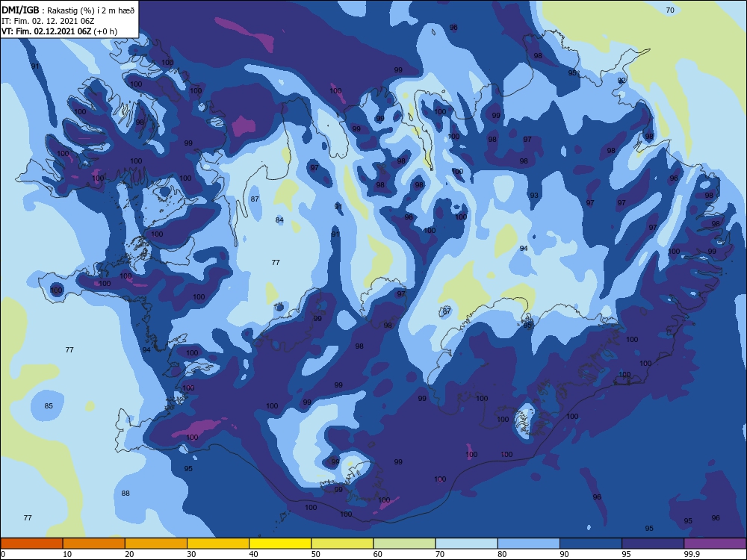Click the '92' humidity value on the map
The width and height of the screenshot is (747, 560).
click(x=622, y=81)
